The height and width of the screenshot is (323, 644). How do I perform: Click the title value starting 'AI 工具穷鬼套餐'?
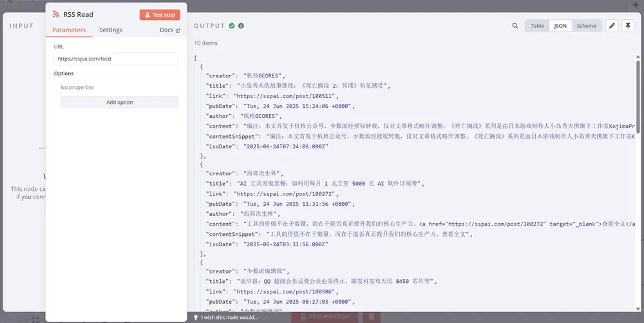click(x=330, y=184)
